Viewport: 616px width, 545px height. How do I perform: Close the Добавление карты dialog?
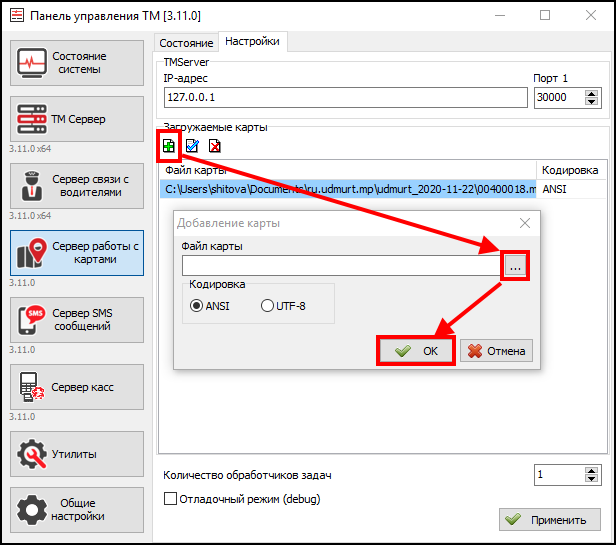525,223
